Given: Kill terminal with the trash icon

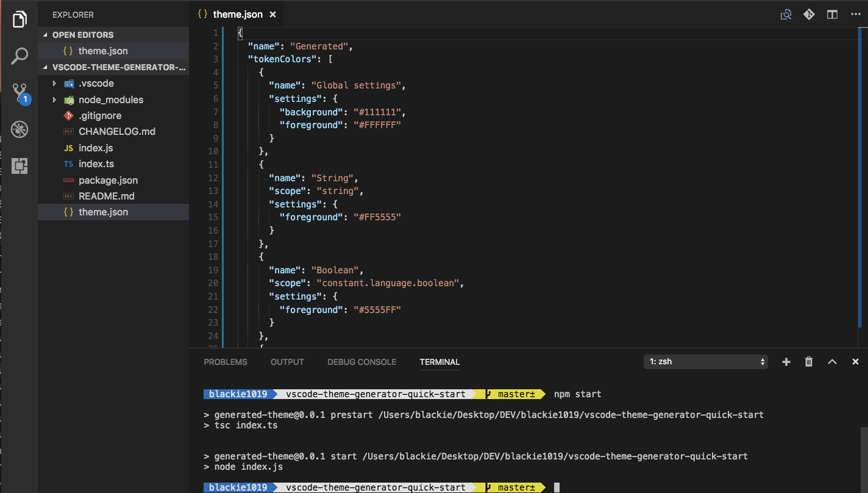Looking at the screenshot, I should tap(809, 362).
